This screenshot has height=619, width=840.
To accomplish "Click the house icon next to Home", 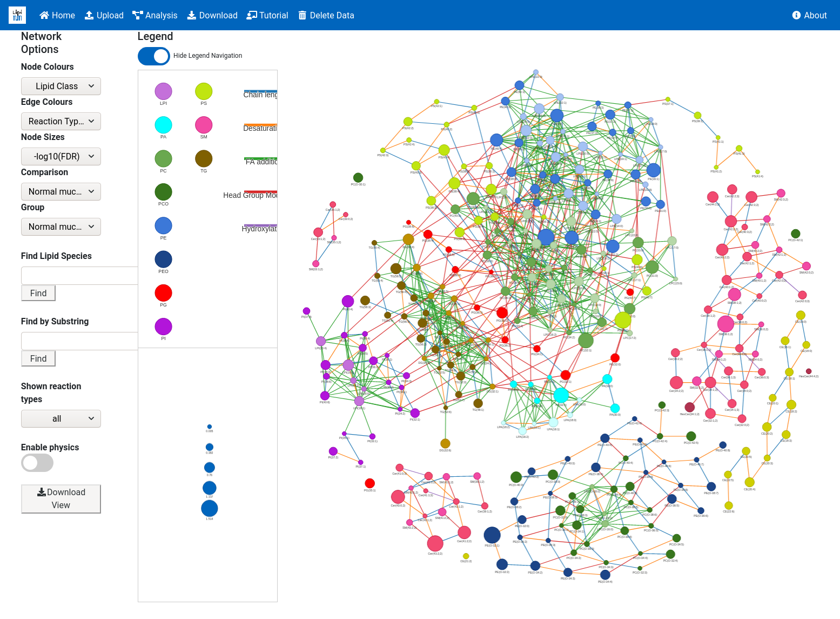I will (x=44, y=15).
